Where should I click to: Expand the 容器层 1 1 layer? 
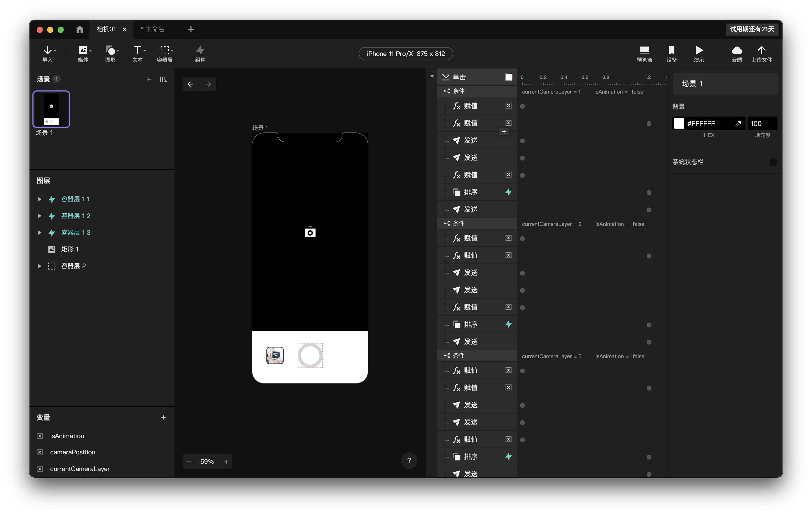(x=40, y=199)
